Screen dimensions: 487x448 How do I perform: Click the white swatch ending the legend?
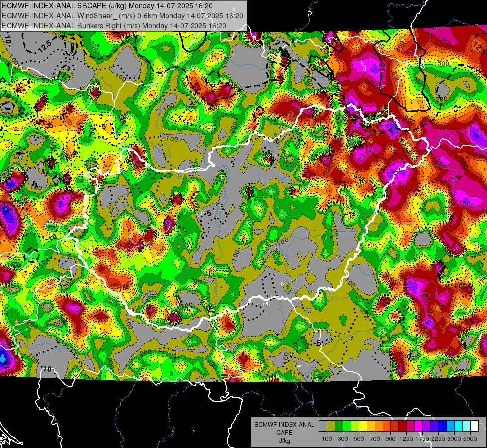(474, 426)
